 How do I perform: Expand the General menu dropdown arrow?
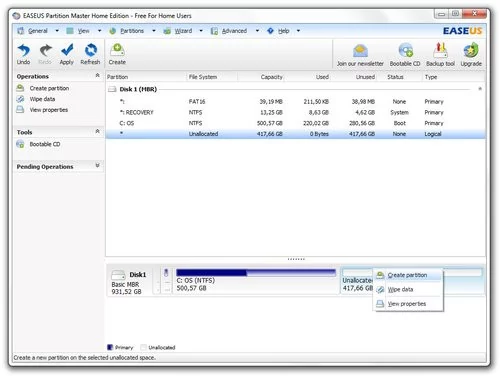(57, 31)
